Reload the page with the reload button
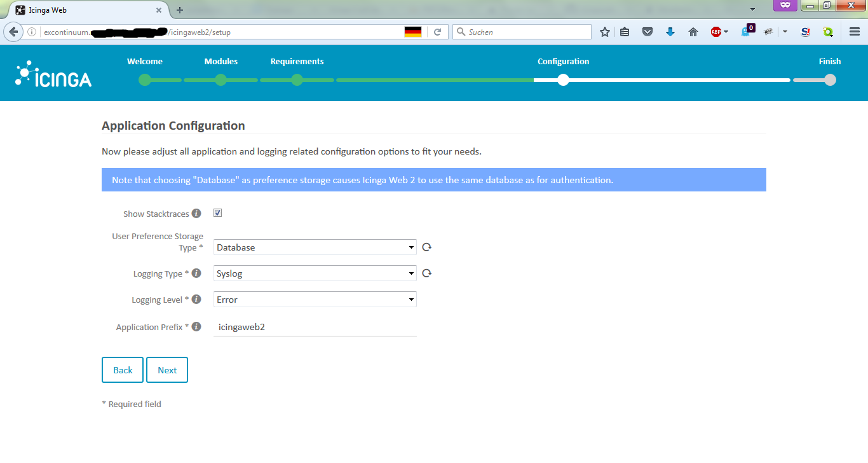Viewport: 868px width, 463px height. pos(437,32)
